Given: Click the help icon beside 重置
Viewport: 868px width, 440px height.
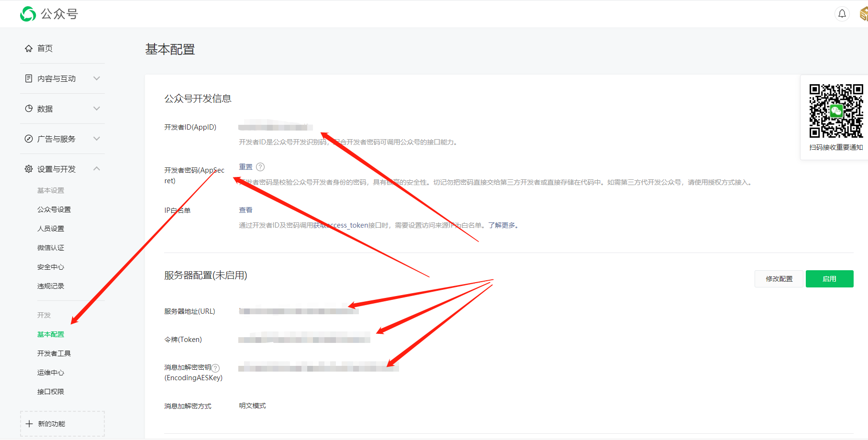Looking at the screenshot, I should [x=260, y=167].
